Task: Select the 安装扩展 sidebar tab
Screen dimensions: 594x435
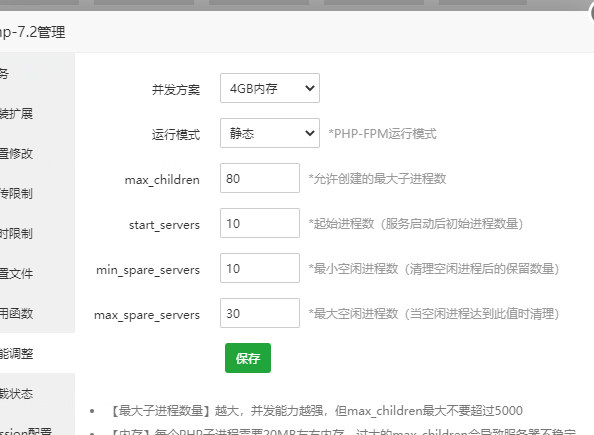Action: coord(37,113)
